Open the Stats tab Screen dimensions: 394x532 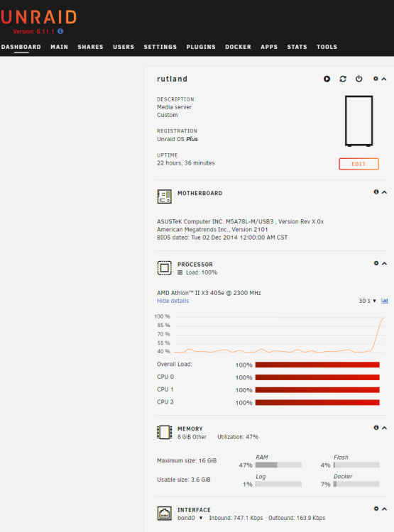coord(297,47)
